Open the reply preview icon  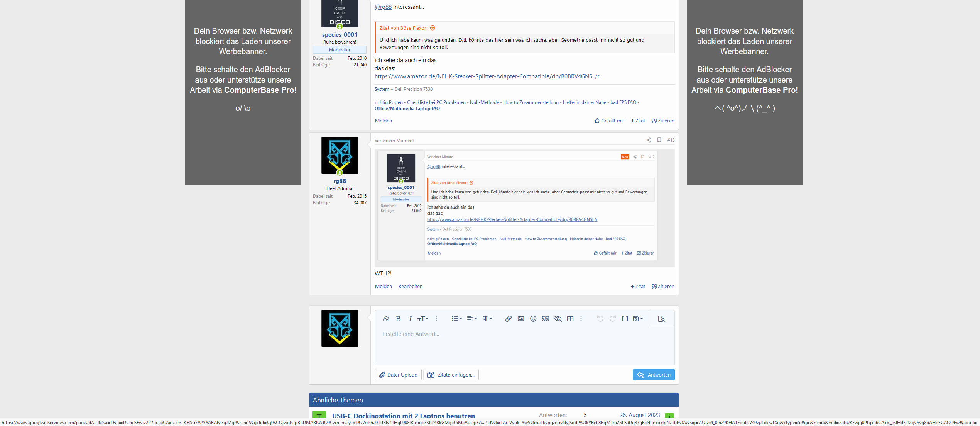(661, 319)
